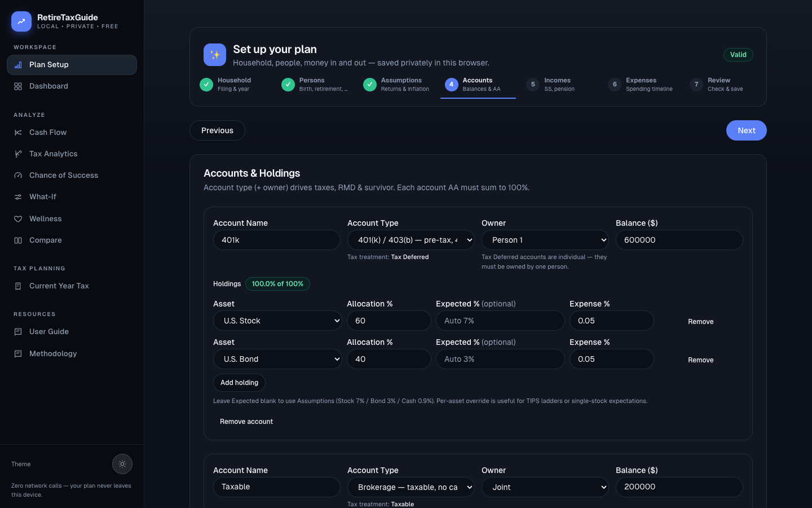Click the Previous button

coord(217,130)
